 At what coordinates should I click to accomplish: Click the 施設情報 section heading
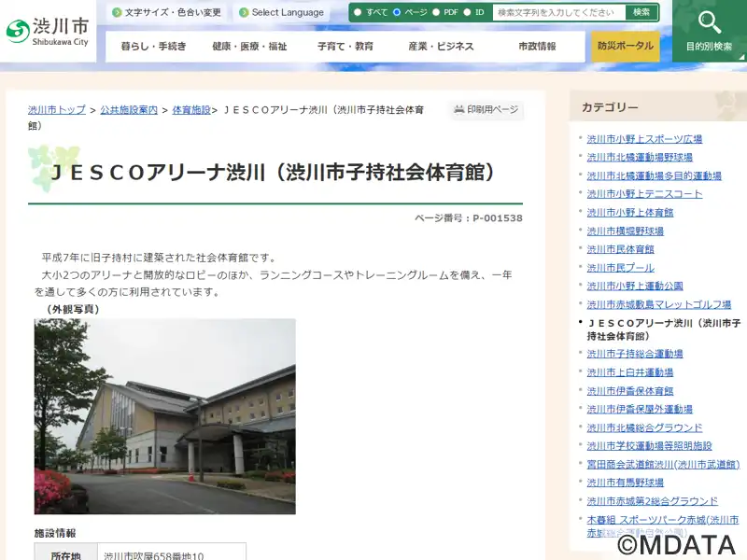pos(55,533)
